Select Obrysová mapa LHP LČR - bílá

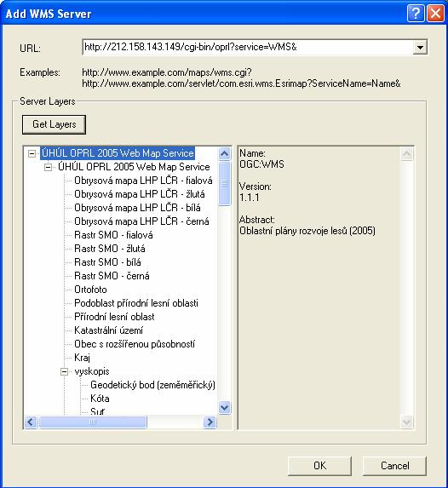click(x=137, y=208)
